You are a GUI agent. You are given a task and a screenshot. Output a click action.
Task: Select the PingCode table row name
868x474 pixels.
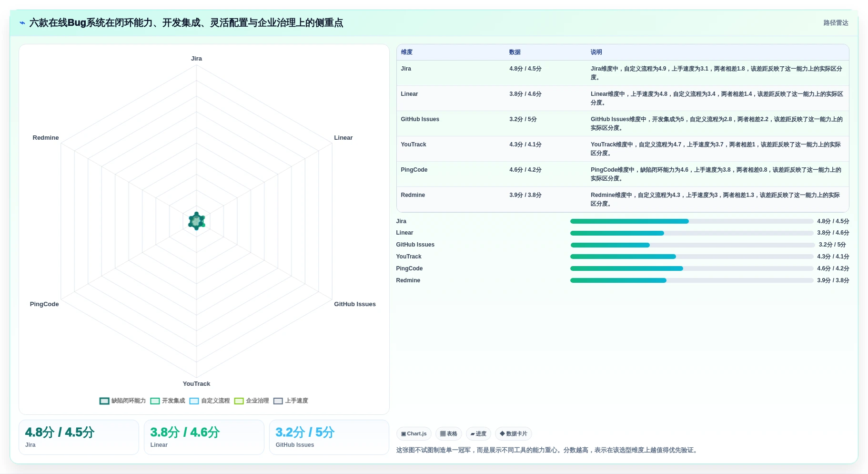(414, 170)
